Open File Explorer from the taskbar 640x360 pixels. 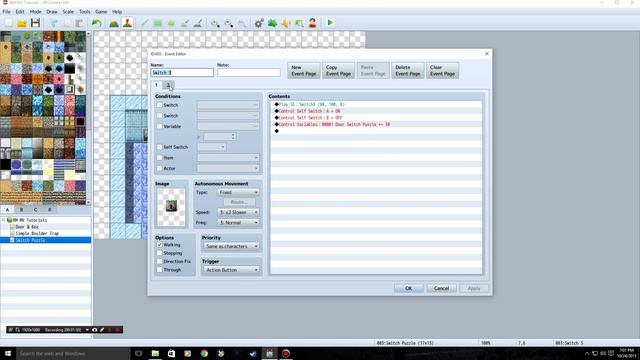[155, 353]
